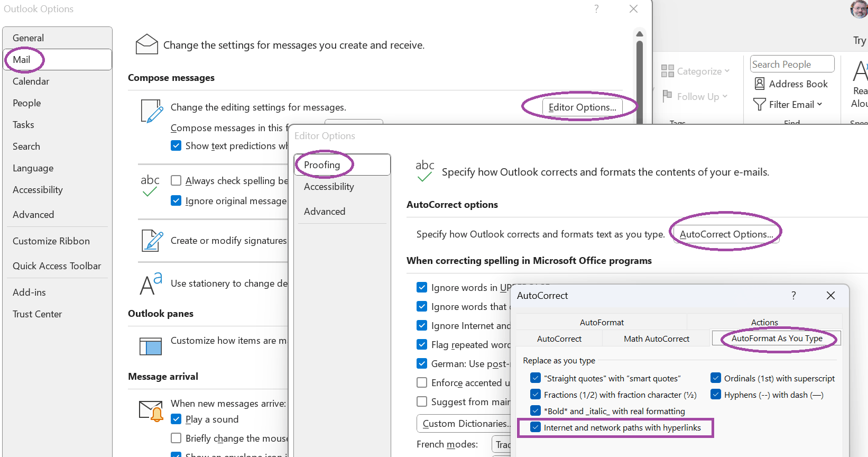Screen dimensions: 868x457
Task: Switch to the Actions tab
Action: click(x=764, y=322)
